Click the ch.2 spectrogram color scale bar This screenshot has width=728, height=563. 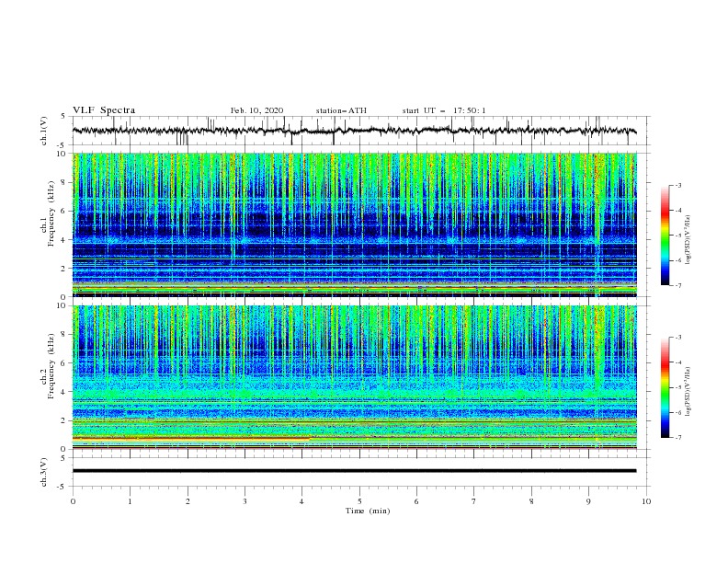665,387
